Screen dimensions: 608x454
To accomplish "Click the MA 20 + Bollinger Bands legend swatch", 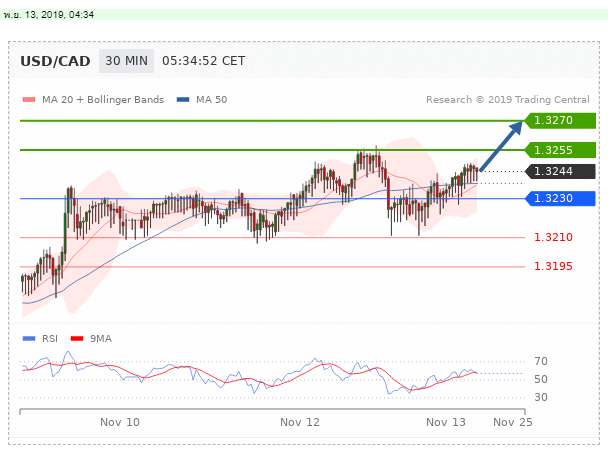I will point(29,100).
